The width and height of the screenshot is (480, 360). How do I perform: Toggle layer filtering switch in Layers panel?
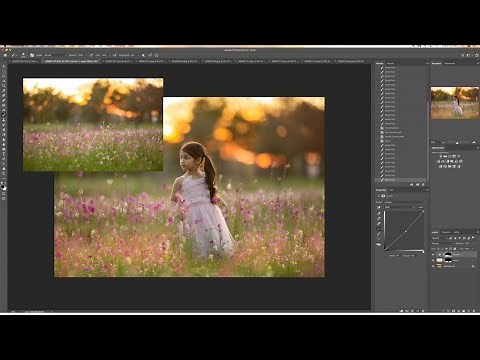pyautogui.click(x=473, y=237)
